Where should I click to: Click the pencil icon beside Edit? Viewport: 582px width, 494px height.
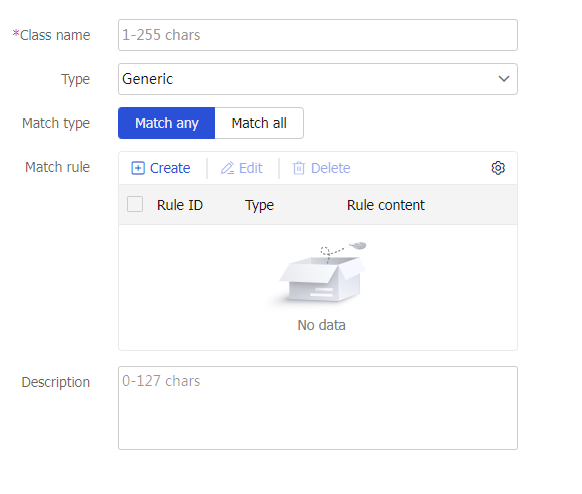228,168
